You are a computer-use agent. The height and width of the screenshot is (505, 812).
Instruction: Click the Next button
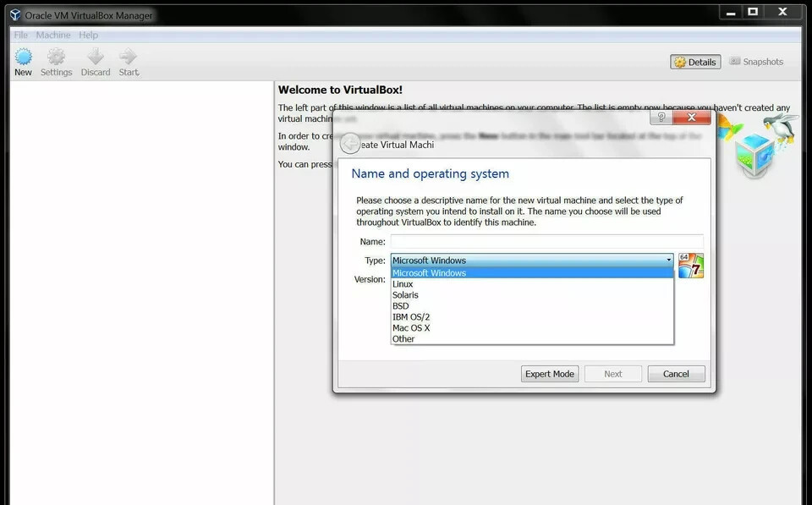click(613, 374)
